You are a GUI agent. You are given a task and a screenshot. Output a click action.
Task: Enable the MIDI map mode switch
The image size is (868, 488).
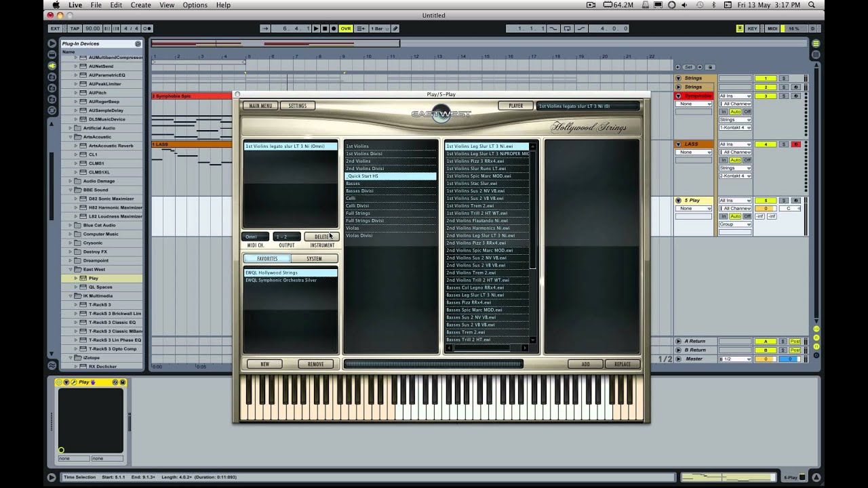point(772,28)
